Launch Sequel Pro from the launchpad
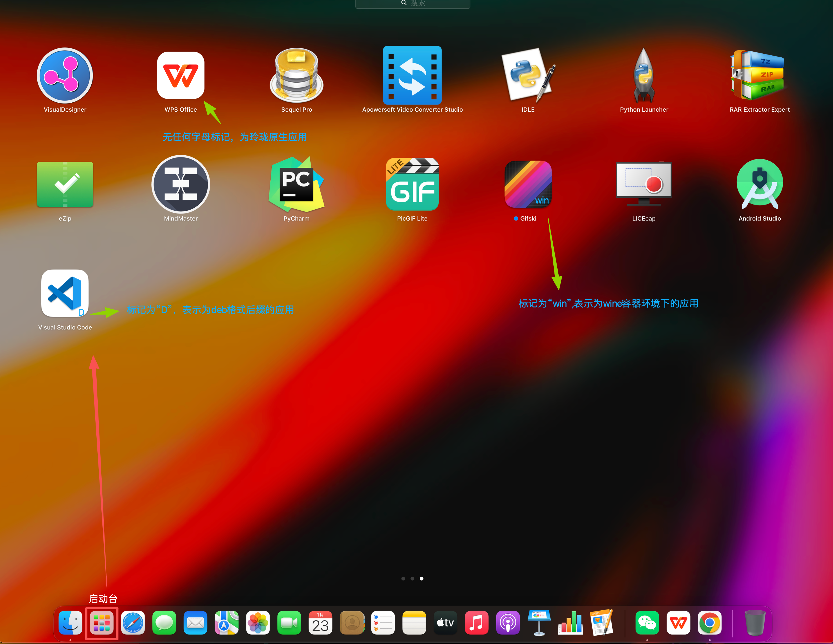Screen dimensions: 833x644 coord(296,76)
